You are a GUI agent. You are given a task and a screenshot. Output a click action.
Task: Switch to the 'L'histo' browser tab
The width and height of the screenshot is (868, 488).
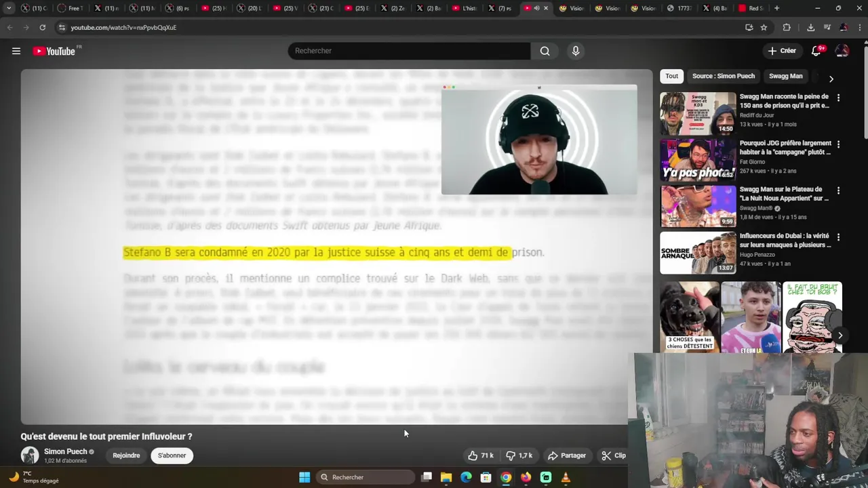click(x=465, y=8)
